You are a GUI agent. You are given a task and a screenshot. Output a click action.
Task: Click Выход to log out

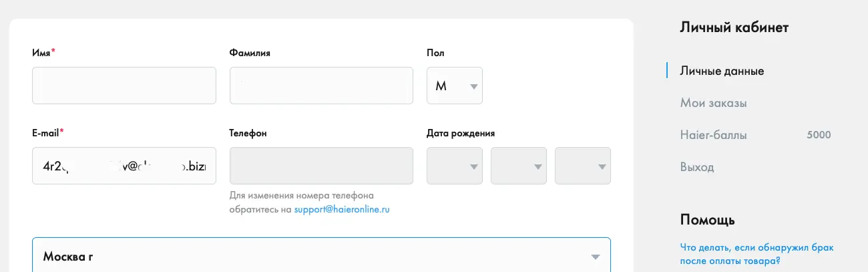697,167
